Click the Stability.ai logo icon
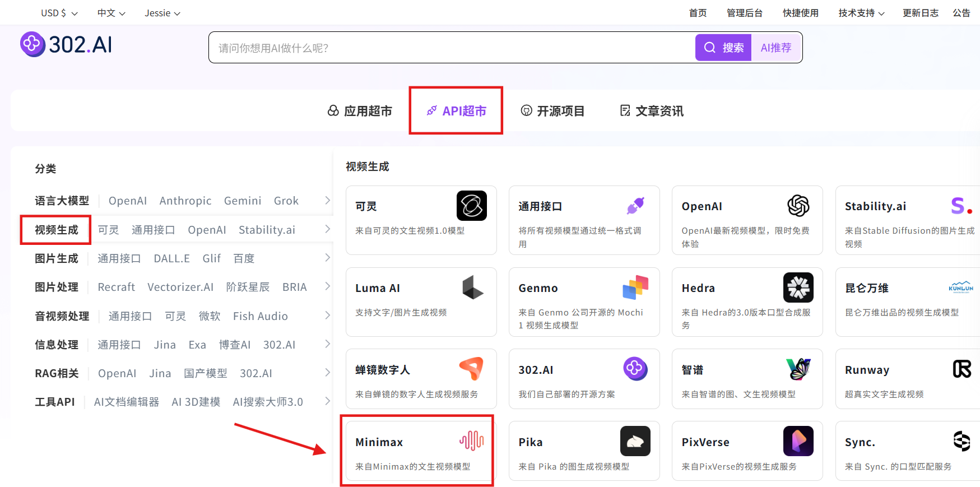 pos(962,206)
